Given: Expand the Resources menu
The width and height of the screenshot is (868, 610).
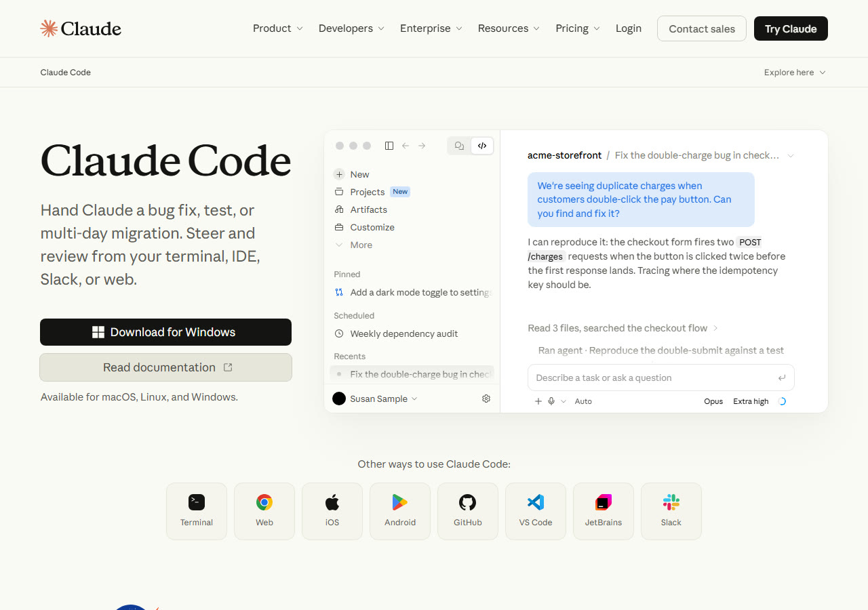Looking at the screenshot, I should (x=509, y=28).
